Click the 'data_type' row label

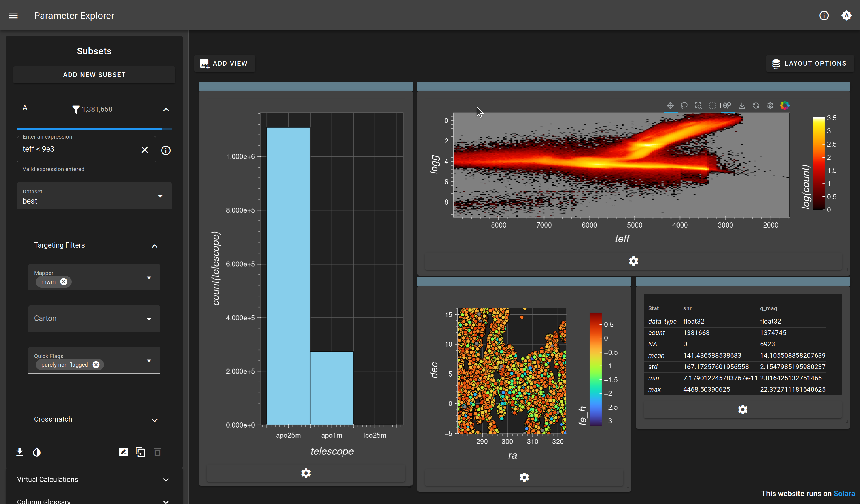point(662,322)
